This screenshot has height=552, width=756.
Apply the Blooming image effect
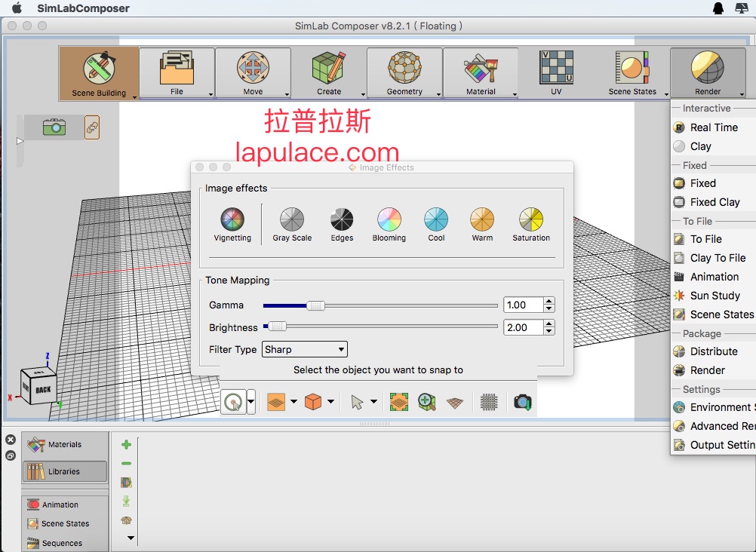click(389, 225)
